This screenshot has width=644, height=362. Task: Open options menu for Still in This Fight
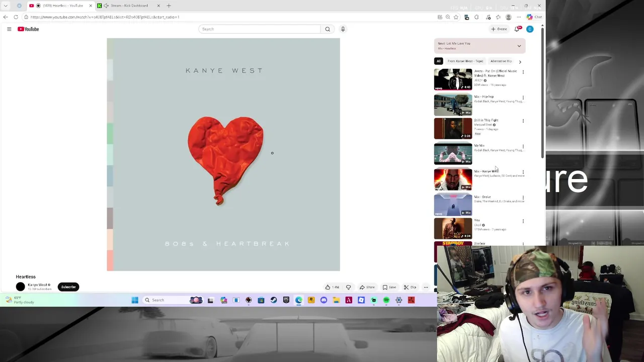click(523, 121)
